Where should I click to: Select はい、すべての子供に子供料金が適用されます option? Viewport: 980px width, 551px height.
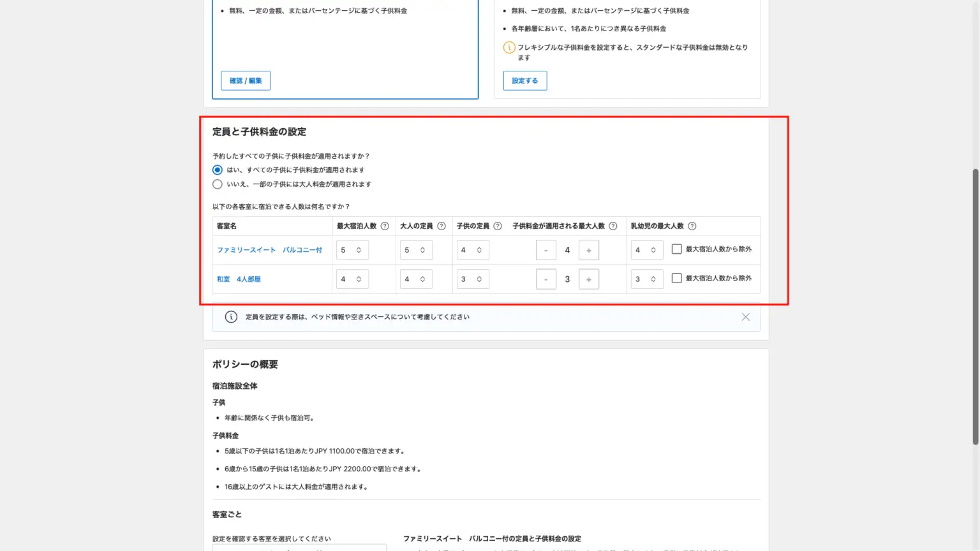(x=218, y=170)
